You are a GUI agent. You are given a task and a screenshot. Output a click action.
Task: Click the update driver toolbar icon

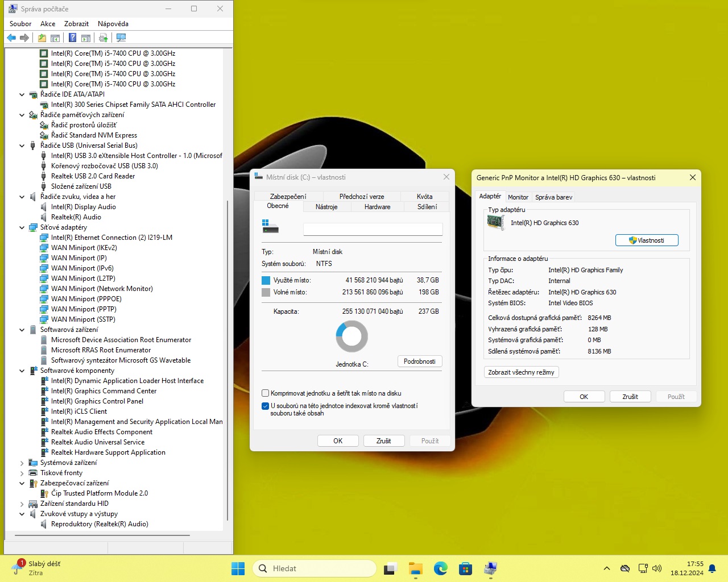click(x=103, y=38)
